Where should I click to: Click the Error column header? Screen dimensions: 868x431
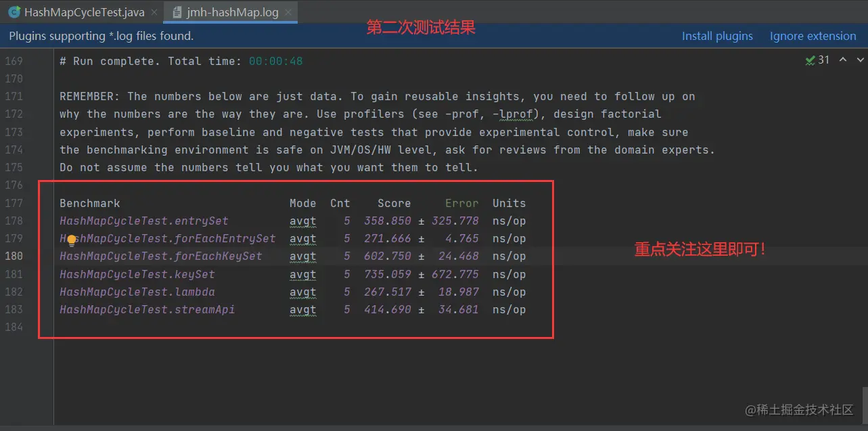pos(462,203)
